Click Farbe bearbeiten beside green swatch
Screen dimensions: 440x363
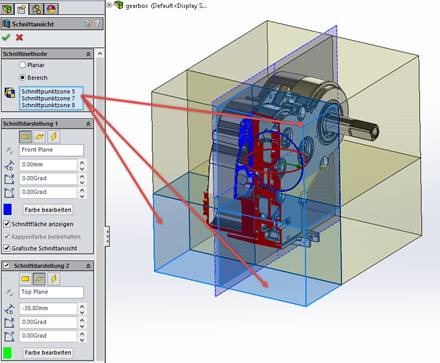click(x=48, y=352)
